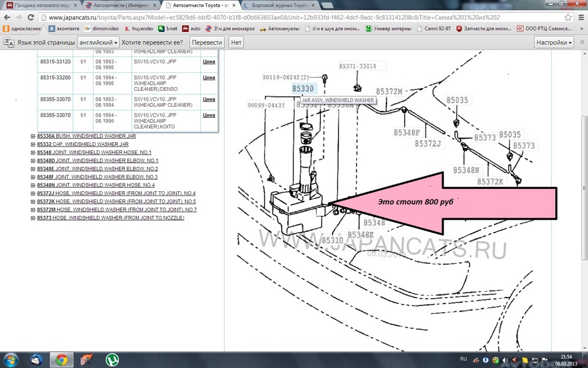Go back using the browser back arrow
This screenshot has height=368, width=588.
coord(7,17)
